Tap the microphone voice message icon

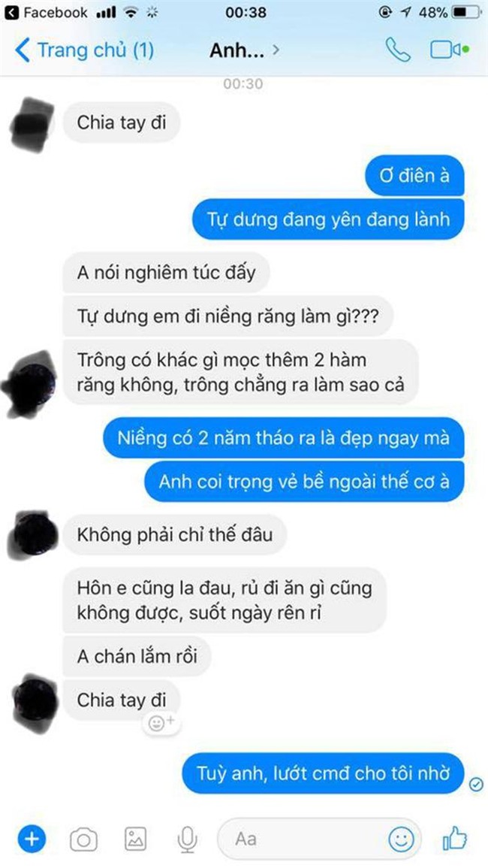pos(188,839)
